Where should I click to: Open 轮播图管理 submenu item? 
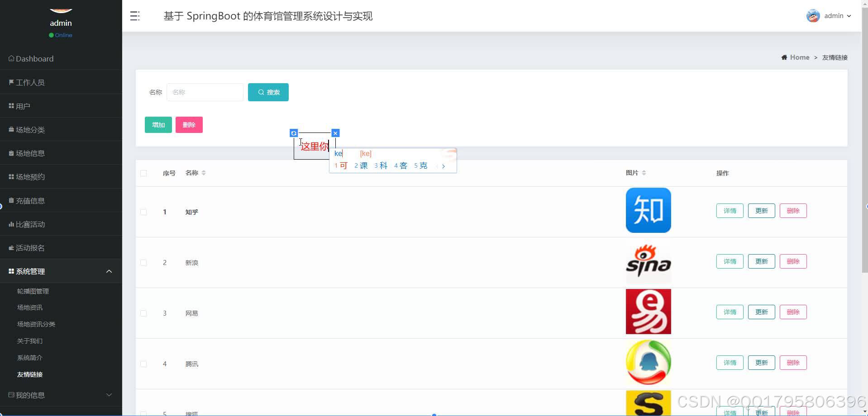click(x=33, y=291)
